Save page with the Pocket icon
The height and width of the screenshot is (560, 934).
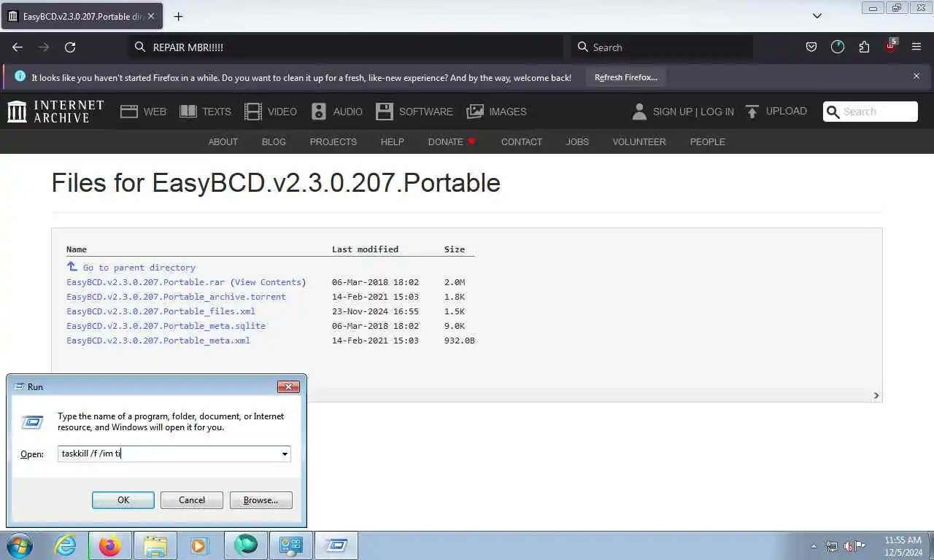point(811,47)
